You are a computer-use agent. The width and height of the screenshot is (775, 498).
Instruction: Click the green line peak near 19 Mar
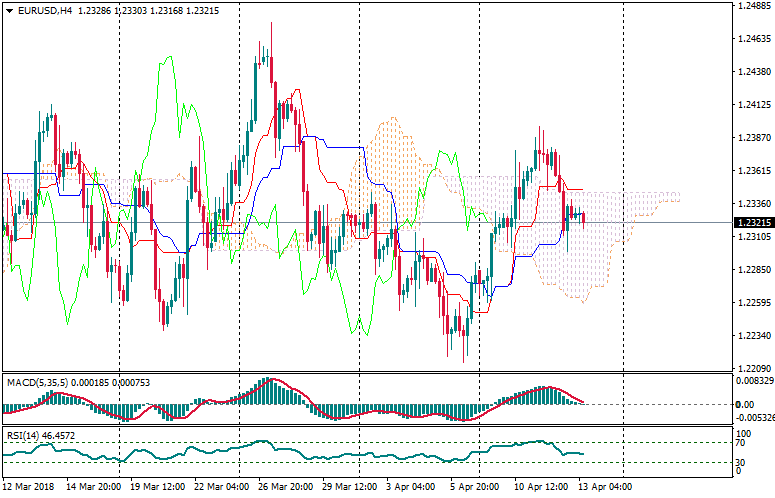[x=168, y=58]
